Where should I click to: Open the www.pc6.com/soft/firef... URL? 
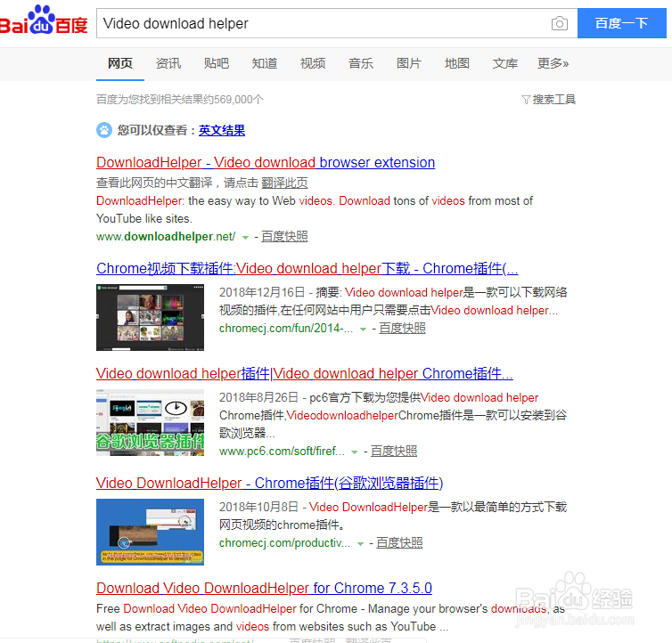pos(282,452)
